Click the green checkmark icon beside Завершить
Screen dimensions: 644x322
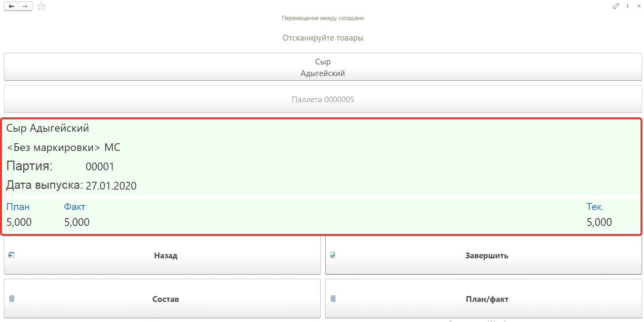click(x=333, y=255)
